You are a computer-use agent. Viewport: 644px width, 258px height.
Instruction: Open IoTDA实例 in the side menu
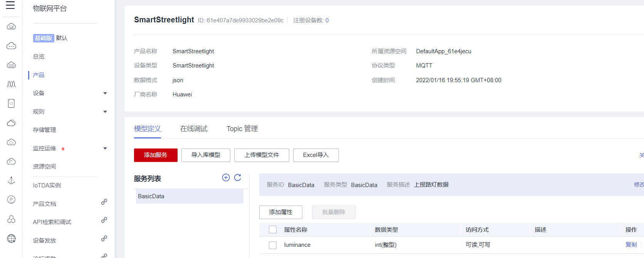pyautogui.click(x=47, y=185)
